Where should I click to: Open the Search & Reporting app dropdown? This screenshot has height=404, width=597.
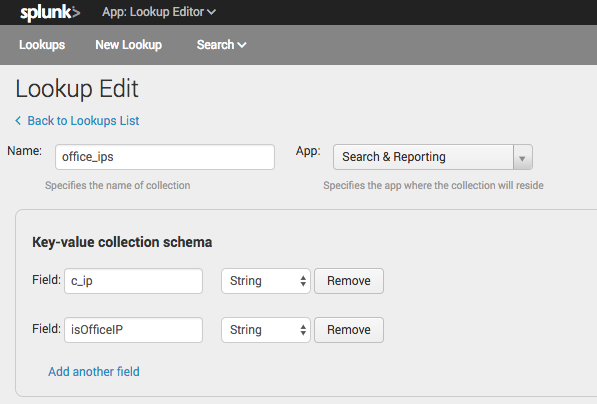point(433,157)
